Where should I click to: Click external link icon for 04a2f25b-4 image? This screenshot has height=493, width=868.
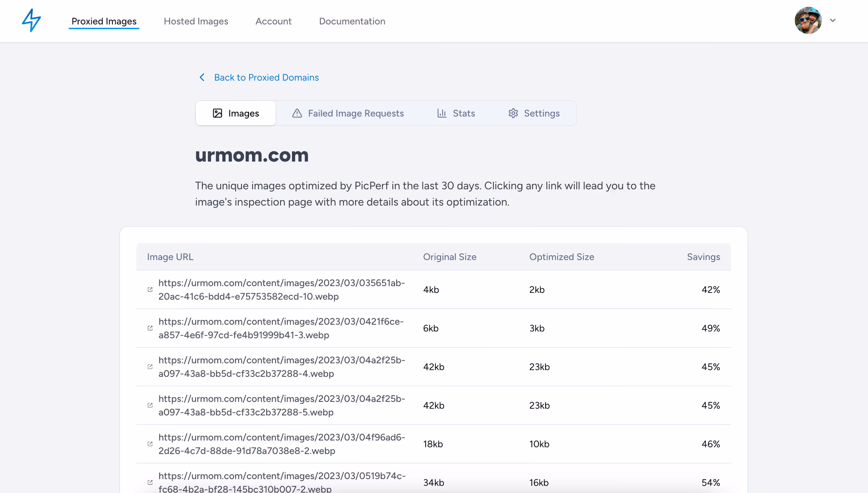pyautogui.click(x=150, y=367)
